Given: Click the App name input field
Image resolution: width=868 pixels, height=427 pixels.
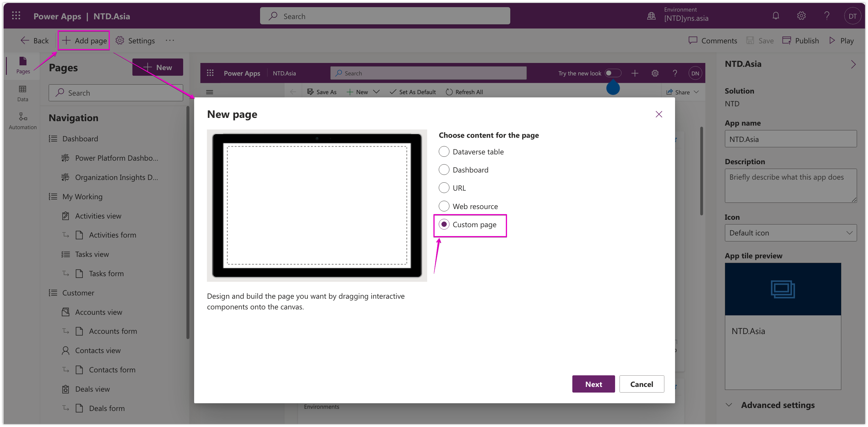Looking at the screenshot, I should 791,139.
